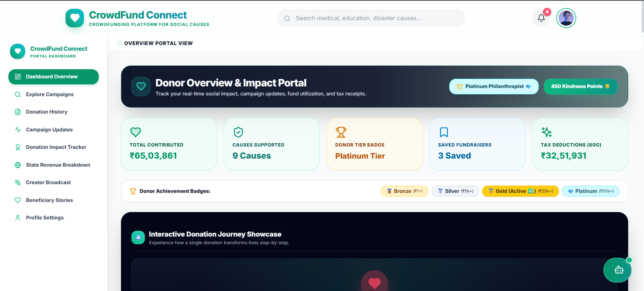Image resolution: width=644 pixels, height=291 pixels.
Task: Click the Total Contributed heart icon
Action: [136, 132]
